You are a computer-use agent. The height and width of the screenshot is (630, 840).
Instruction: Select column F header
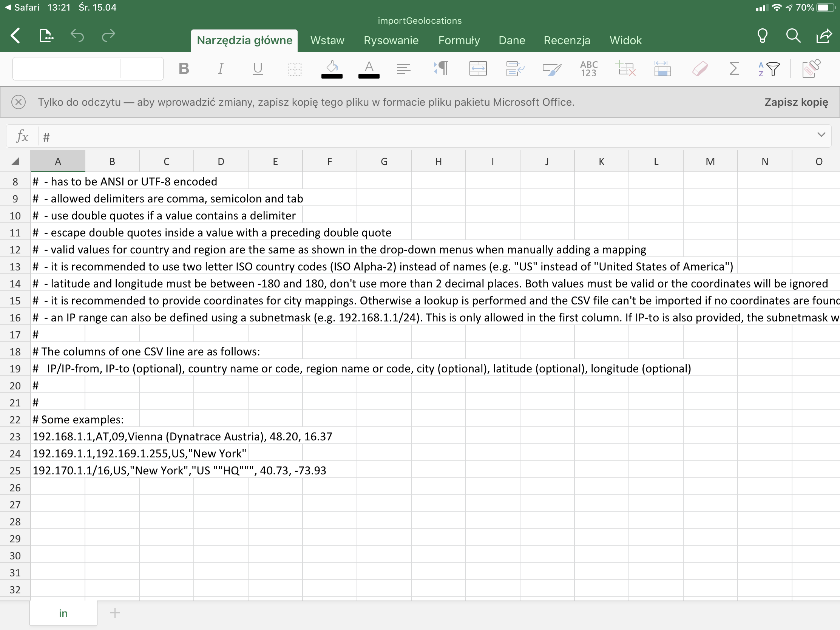pos(330,162)
